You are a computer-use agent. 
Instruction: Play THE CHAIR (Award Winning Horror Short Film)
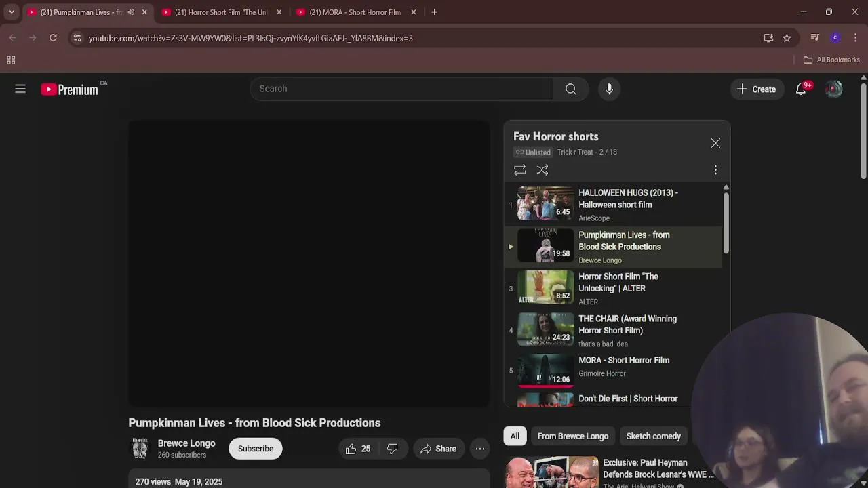point(614,331)
